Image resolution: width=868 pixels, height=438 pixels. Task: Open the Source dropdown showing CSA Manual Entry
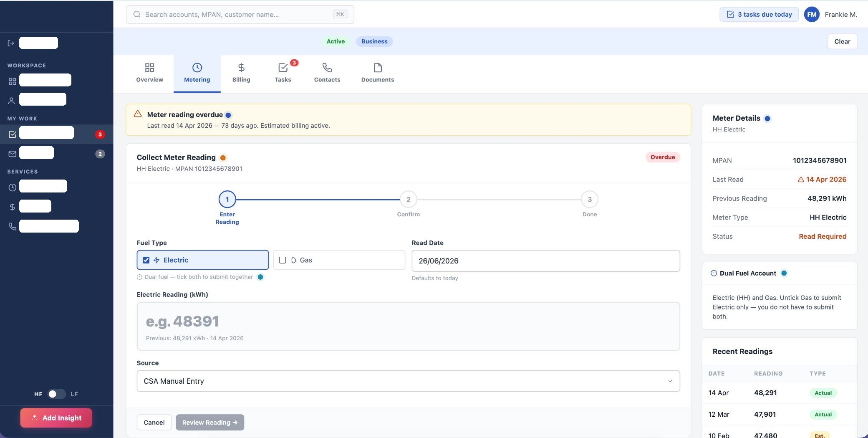click(x=408, y=381)
